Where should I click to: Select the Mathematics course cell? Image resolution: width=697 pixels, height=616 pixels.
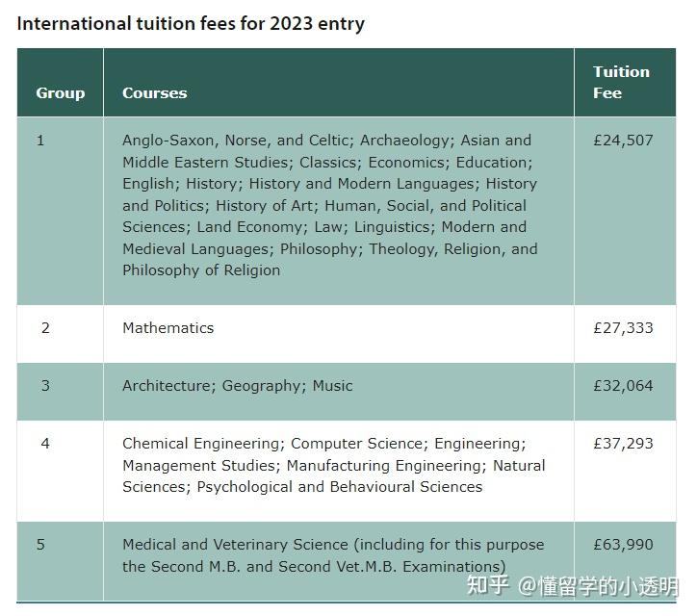pos(168,328)
